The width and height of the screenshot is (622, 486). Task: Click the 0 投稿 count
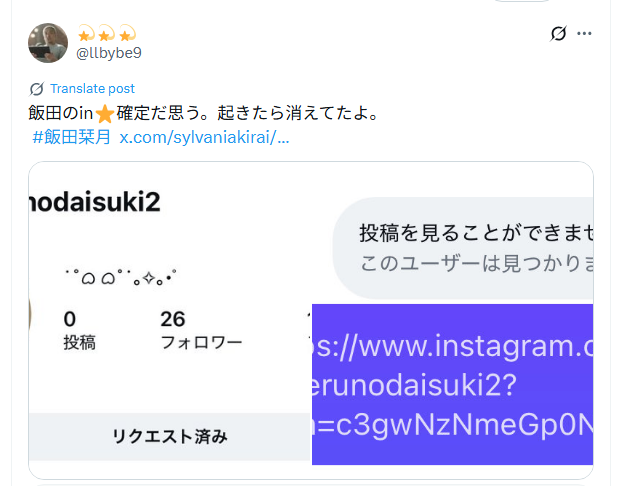click(x=79, y=330)
